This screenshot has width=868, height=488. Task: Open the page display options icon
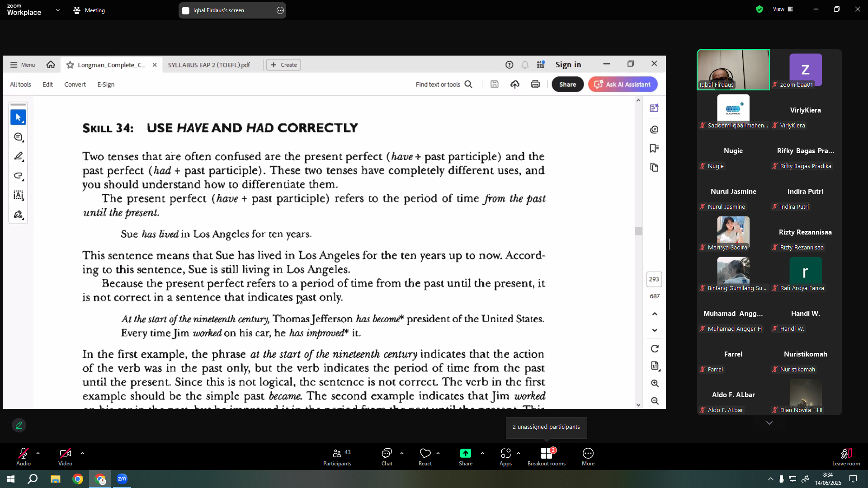(655, 366)
